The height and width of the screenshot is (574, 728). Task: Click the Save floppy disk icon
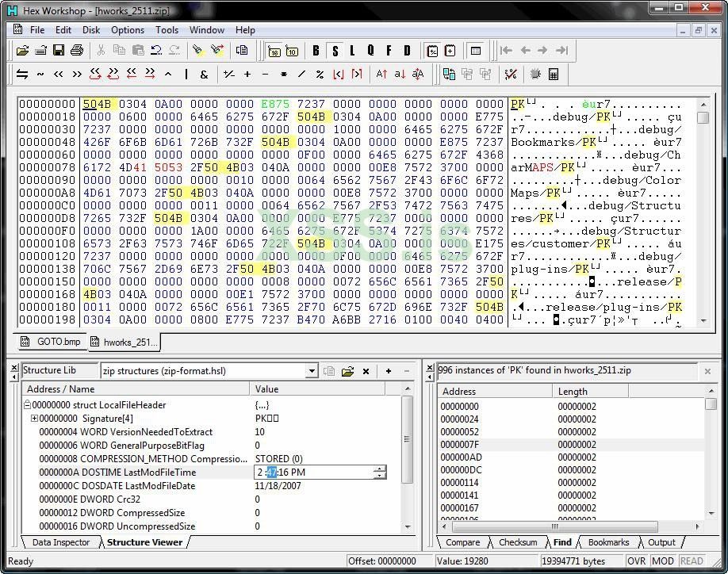[59, 51]
